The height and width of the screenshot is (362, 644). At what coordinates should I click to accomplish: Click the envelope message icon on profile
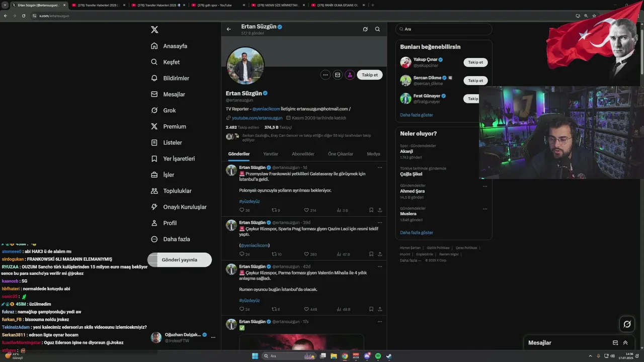coord(338,75)
